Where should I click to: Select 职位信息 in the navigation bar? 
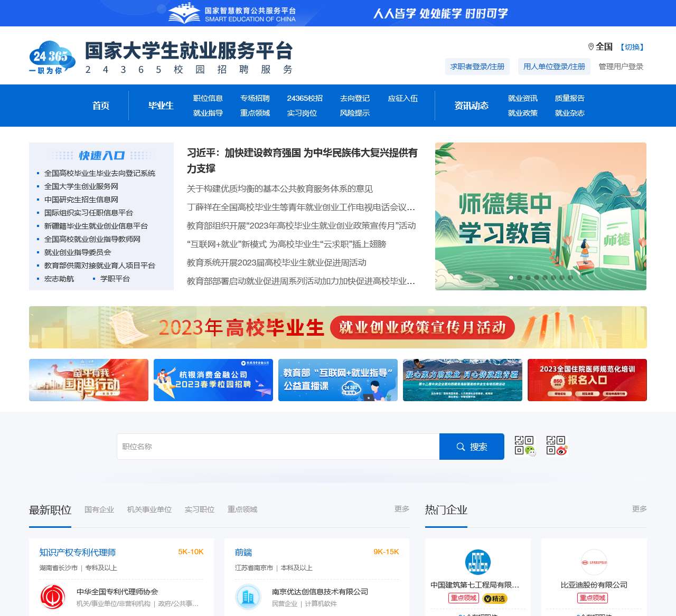208,98
